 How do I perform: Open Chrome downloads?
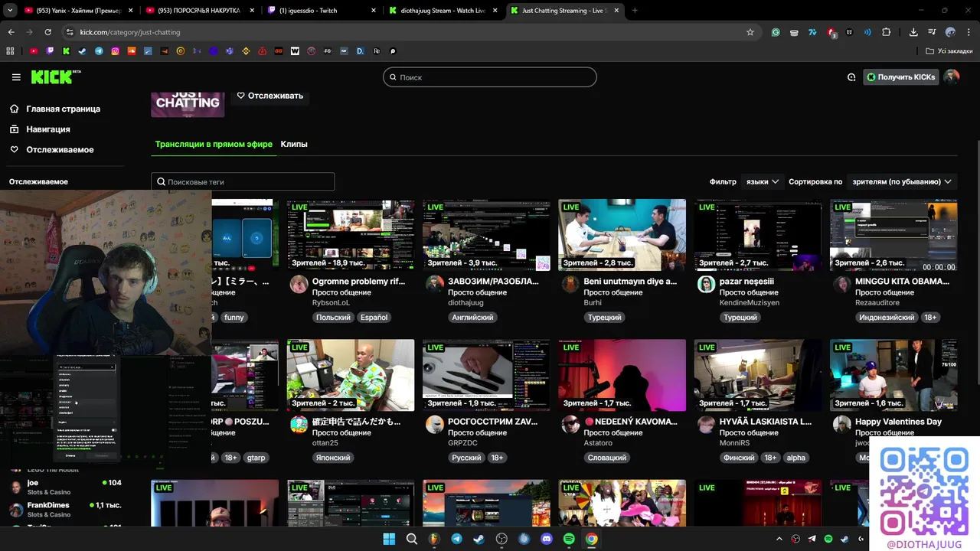(913, 32)
